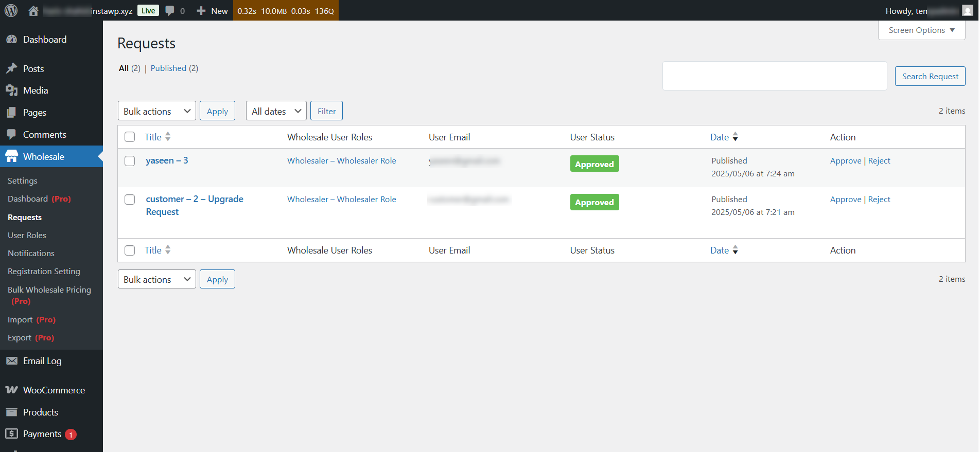980x452 pixels.
Task: Click Approved status badge in customer row
Action: (594, 202)
